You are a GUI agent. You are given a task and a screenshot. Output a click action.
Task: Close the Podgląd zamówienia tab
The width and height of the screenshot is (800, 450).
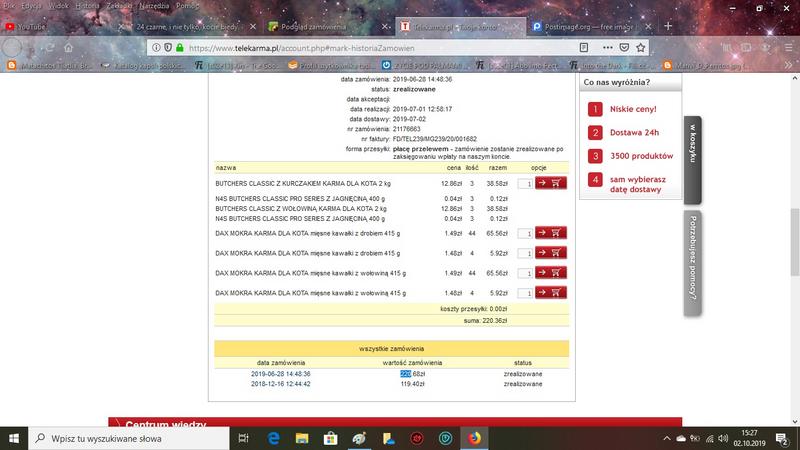click(385, 27)
